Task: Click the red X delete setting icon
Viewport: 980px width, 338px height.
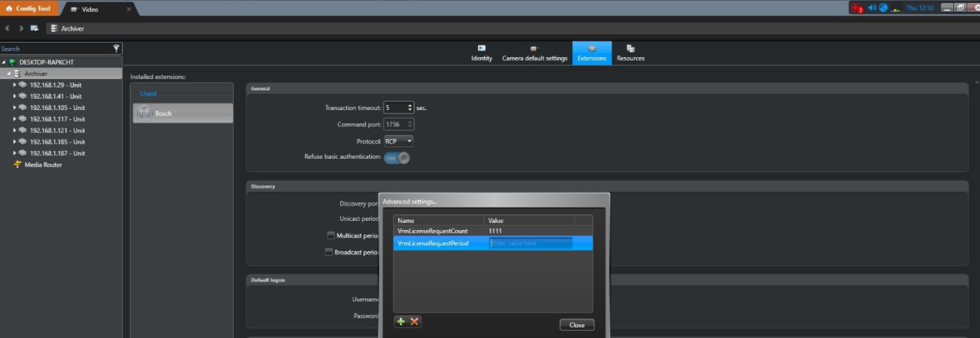Action: (414, 322)
